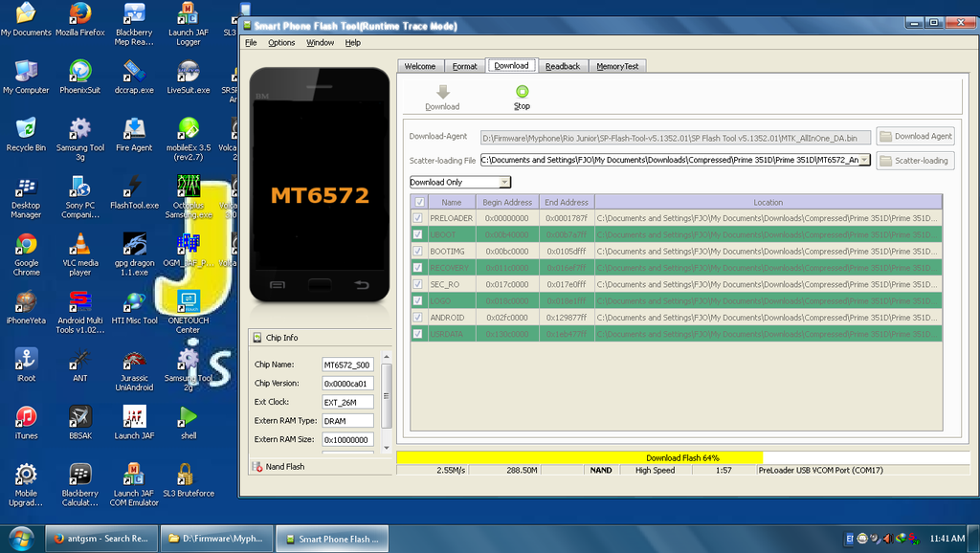Click the green Stop icon

[522, 92]
